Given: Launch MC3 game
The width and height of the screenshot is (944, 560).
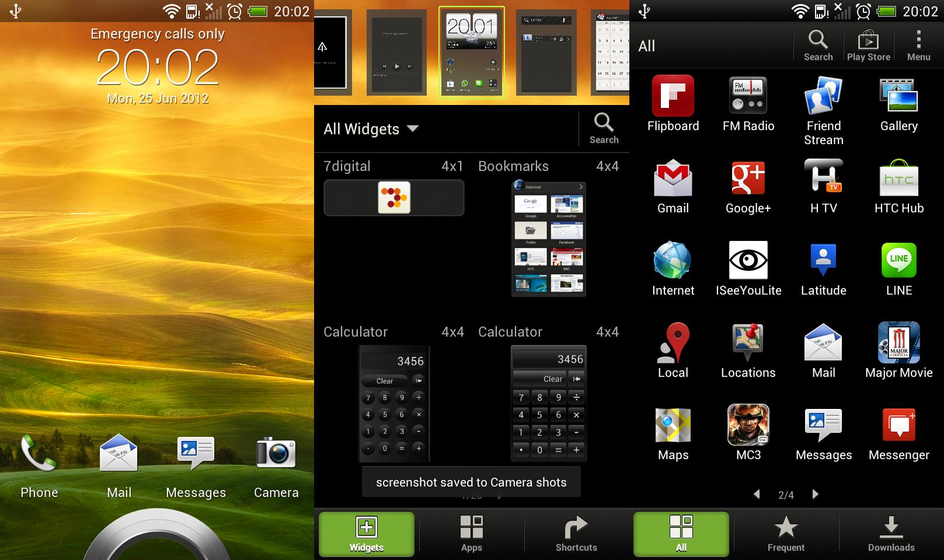Looking at the screenshot, I should [748, 433].
